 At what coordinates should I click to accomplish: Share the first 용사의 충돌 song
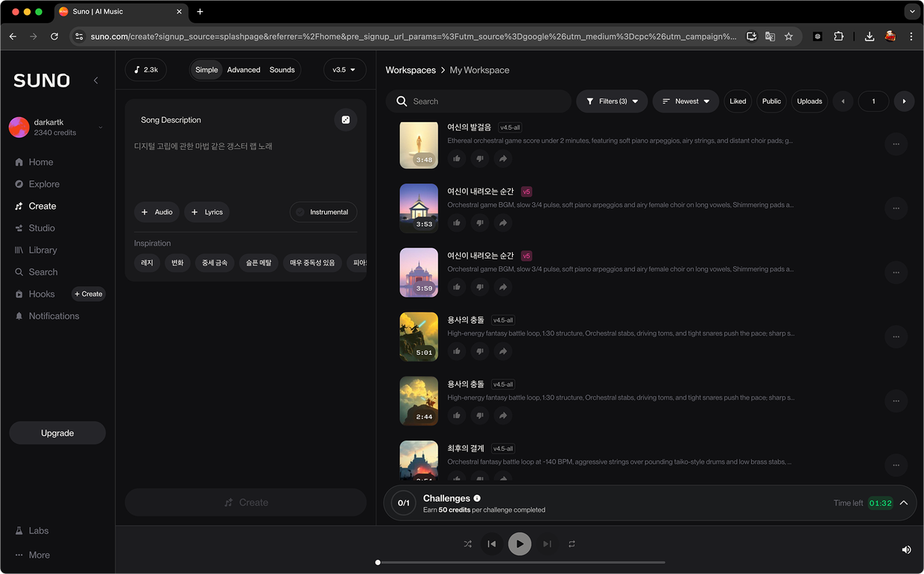coord(503,351)
